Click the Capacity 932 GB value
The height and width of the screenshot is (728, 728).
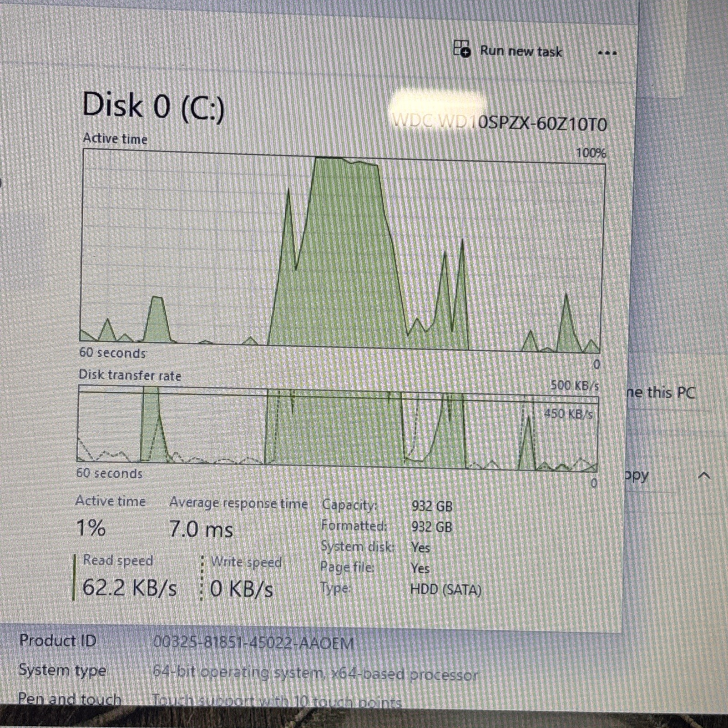432,506
